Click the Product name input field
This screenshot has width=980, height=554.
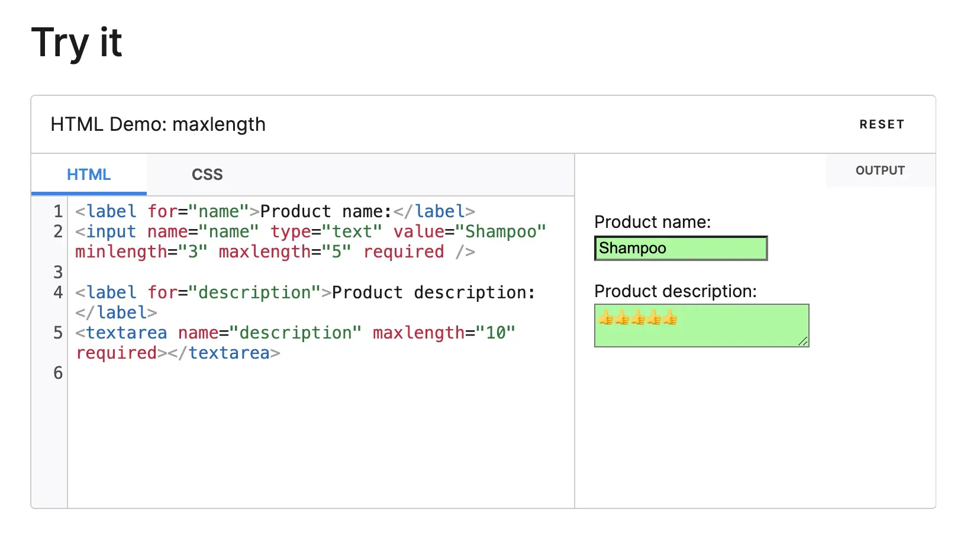coord(681,248)
